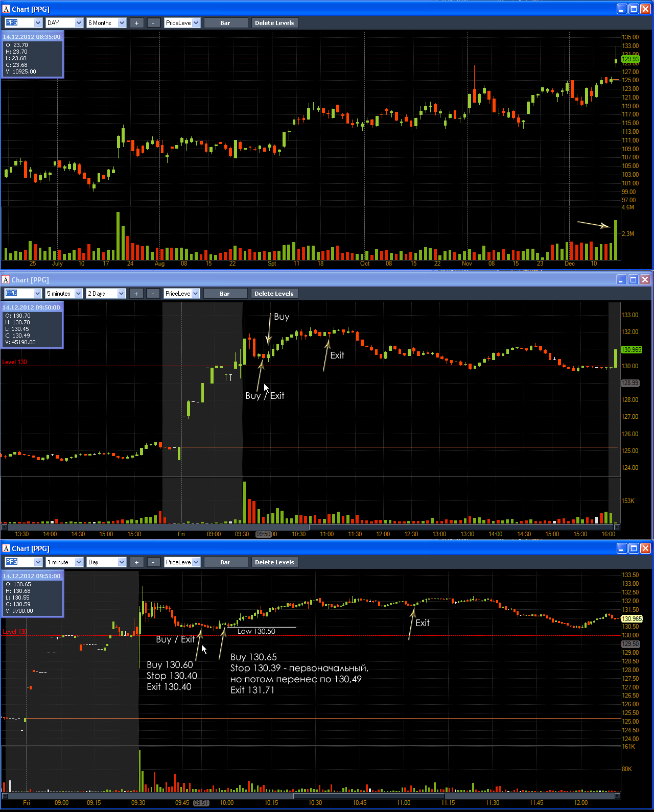Click 128.99 cursor price marker in 5 minutes chart
The width and height of the screenshot is (654, 812).
point(630,383)
